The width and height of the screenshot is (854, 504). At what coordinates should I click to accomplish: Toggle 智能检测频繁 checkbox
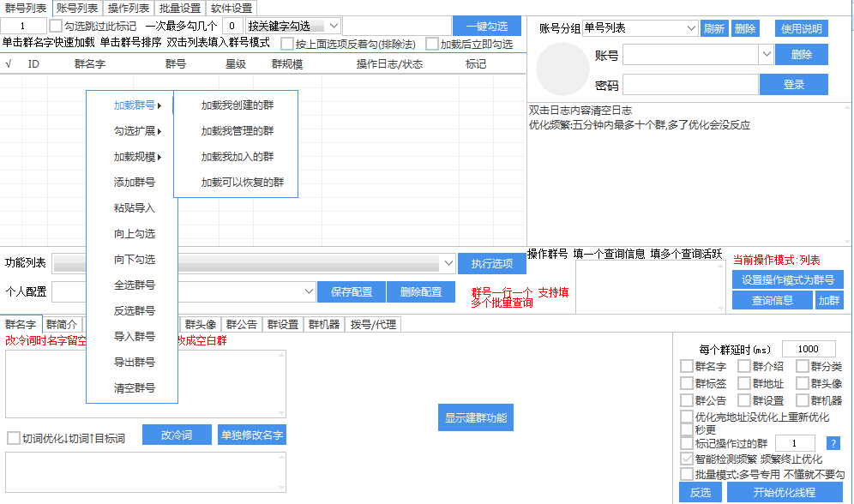(x=686, y=459)
